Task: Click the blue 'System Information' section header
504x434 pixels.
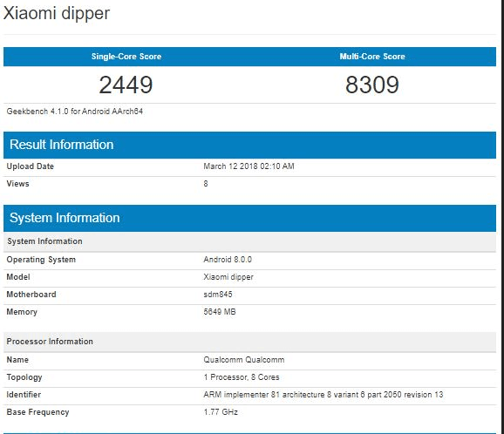Action: (249, 218)
